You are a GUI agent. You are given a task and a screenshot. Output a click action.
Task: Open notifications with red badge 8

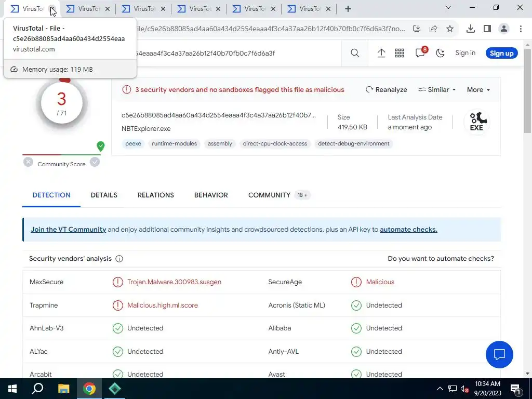click(x=421, y=52)
